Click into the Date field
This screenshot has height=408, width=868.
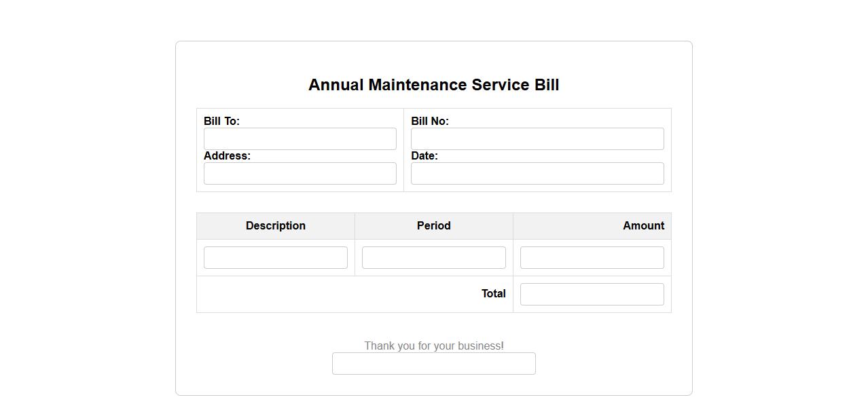537,173
